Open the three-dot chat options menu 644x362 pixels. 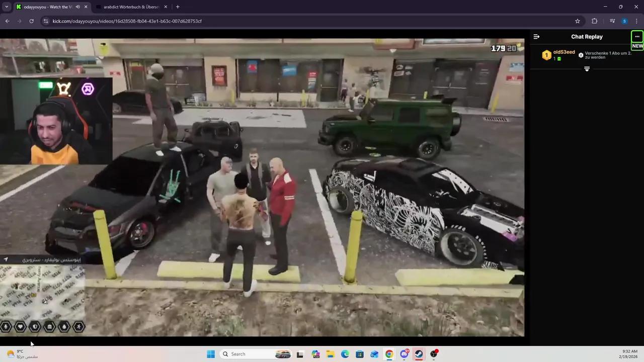coord(637,37)
